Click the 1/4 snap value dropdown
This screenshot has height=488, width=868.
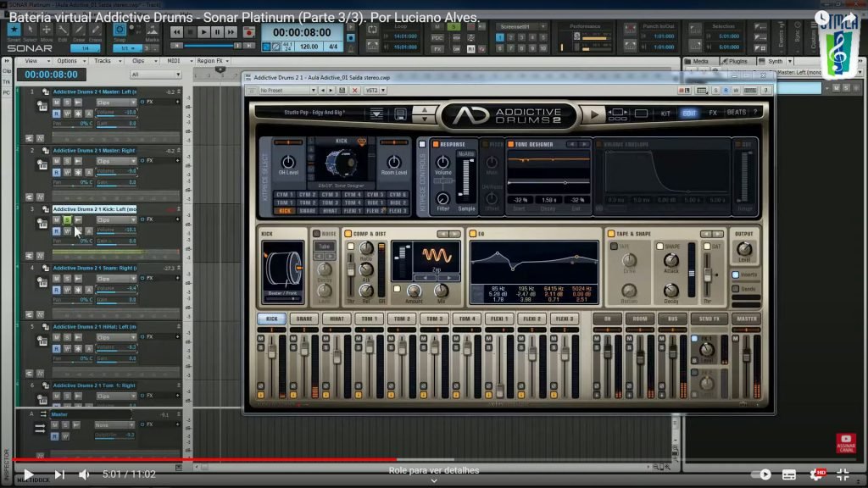(x=85, y=48)
